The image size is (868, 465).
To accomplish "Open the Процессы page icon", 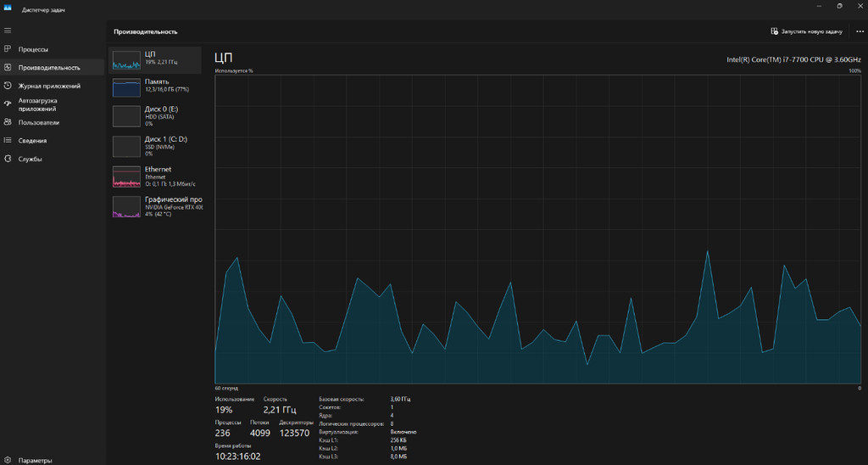I will click(7, 48).
